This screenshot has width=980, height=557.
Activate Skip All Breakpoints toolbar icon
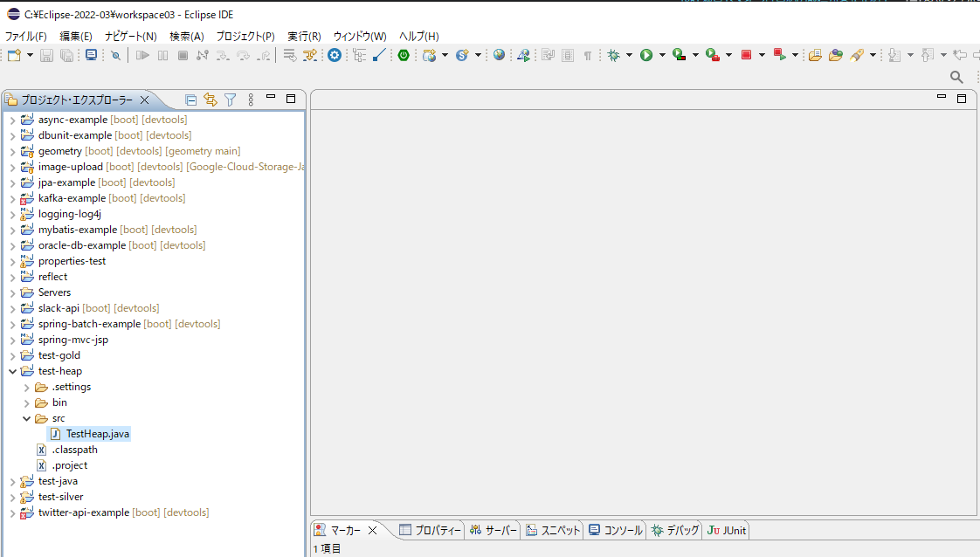tap(115, 55)
